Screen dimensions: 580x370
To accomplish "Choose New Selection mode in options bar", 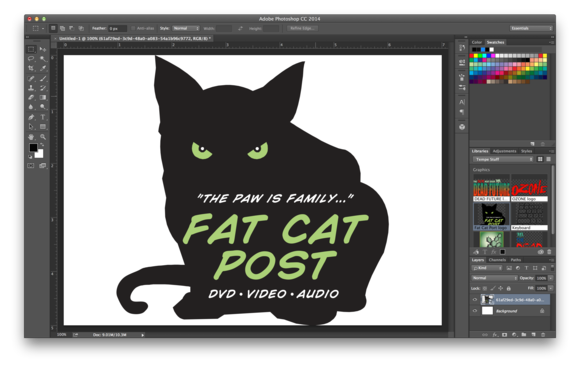I will pos(53,28).
